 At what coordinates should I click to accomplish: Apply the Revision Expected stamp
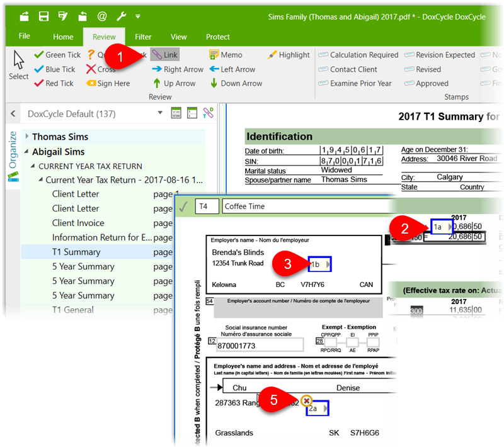pyautogui.click(x=440, y=55)
